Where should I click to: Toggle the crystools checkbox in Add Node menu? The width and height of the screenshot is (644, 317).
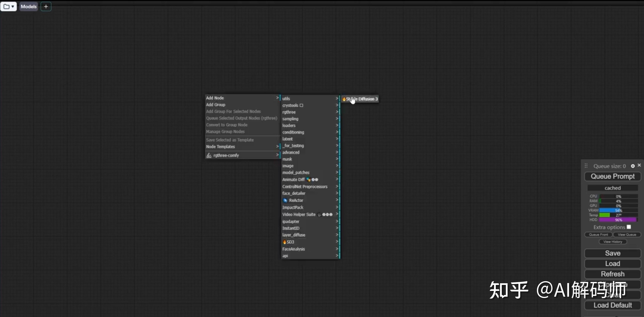pos(301,105)
